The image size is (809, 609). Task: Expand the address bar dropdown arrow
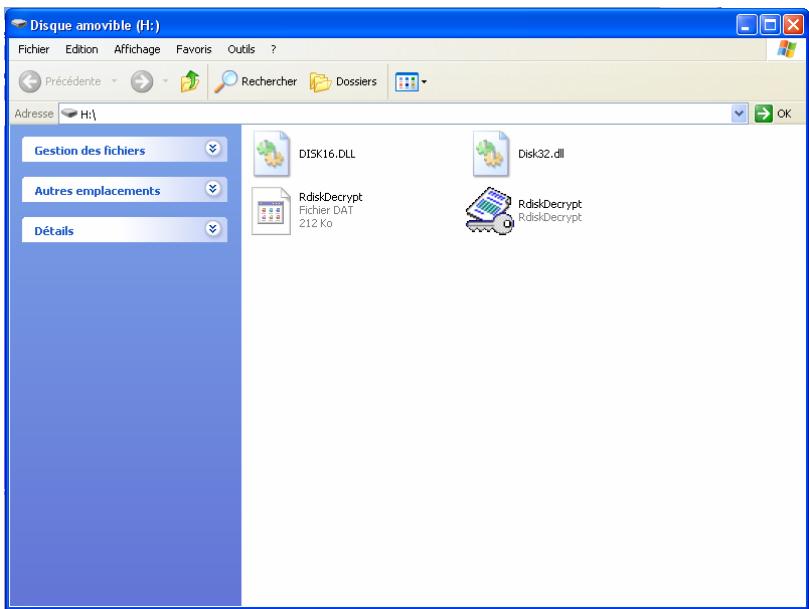(x=739, y=114)
